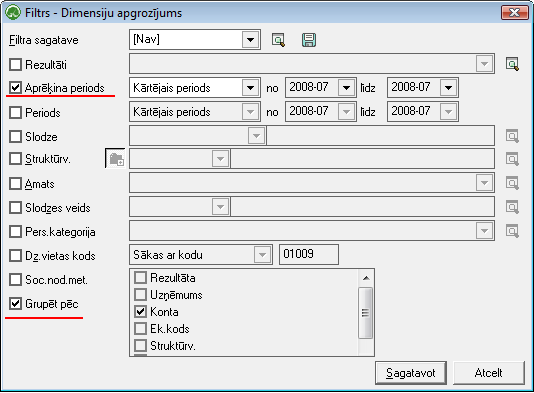Expand the Slodzes veids condition dropdown
The image size is (534, 393).
[x=220, y=207]
